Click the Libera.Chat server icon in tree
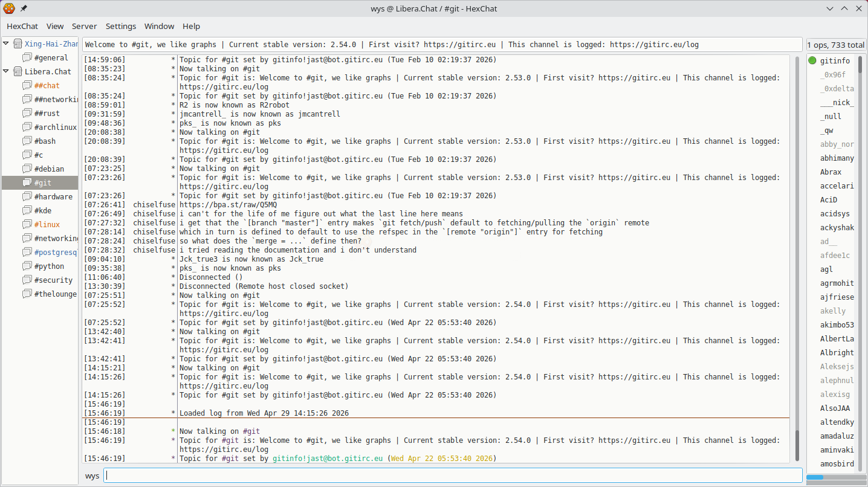Image resolution: width=868 pixels, height=487 pixels. [18, 71]
